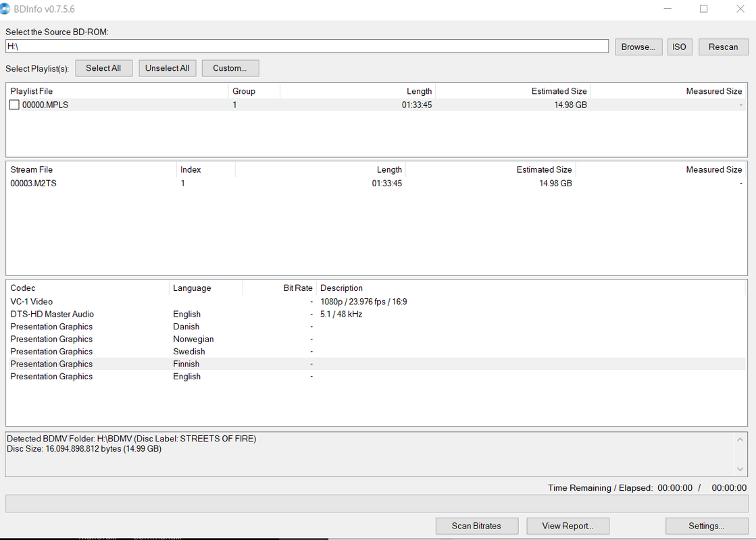This screenshot has height=540, width=756.
Task: Click the Index column header
Action: [206, 169]
